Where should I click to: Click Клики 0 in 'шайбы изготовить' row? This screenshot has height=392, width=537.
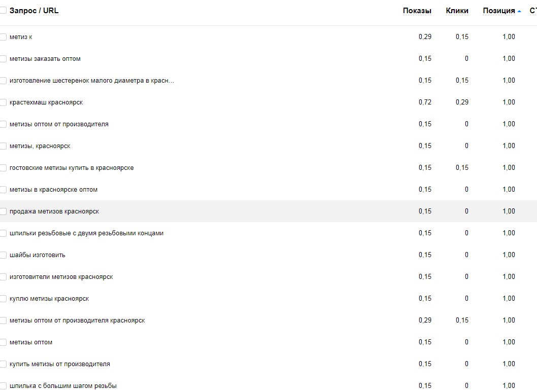click(x=466, y=255)
